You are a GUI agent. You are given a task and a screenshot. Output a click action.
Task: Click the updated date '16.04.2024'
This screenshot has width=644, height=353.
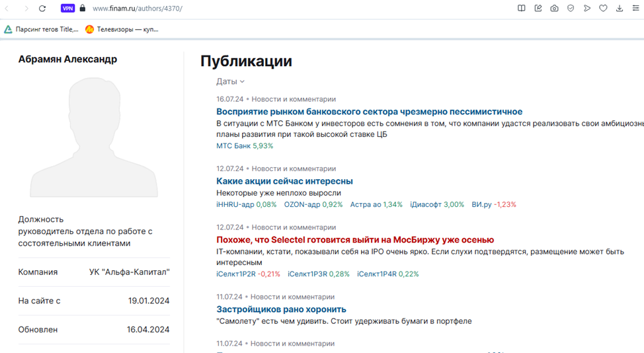148,329
